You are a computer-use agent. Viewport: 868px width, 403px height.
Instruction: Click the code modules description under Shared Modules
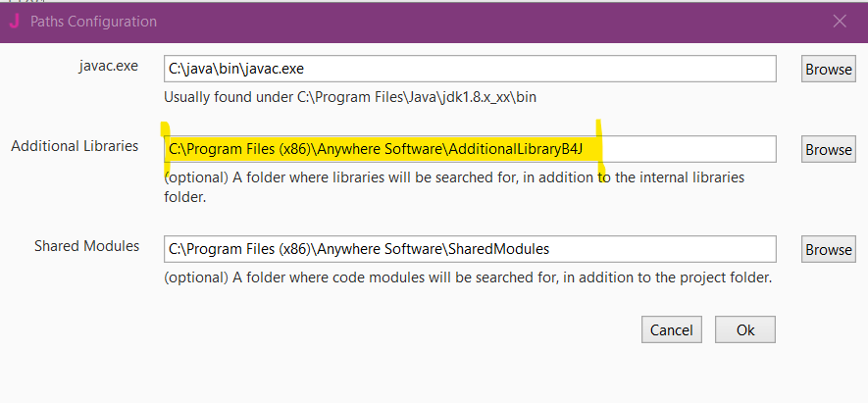point(468,277)
